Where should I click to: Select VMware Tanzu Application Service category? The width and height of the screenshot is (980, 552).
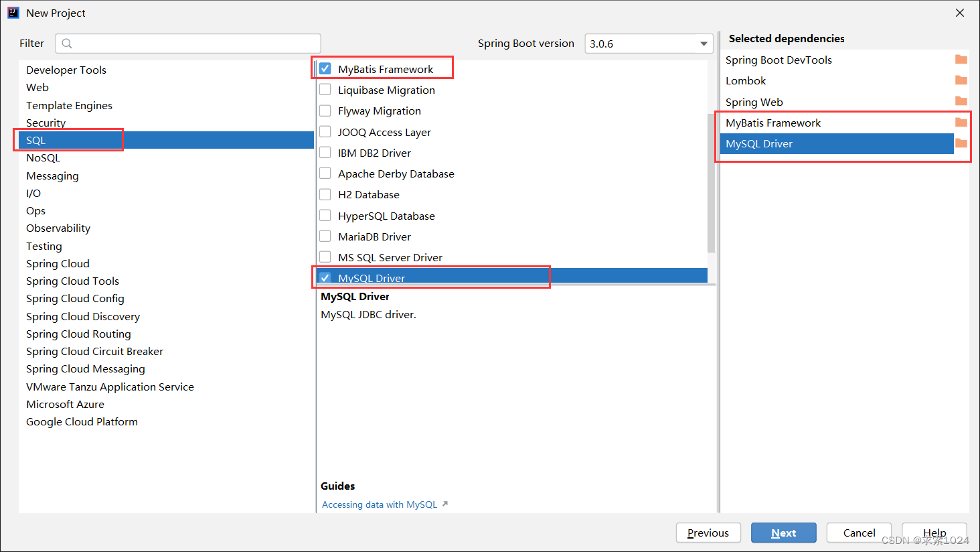click(166, 387)
